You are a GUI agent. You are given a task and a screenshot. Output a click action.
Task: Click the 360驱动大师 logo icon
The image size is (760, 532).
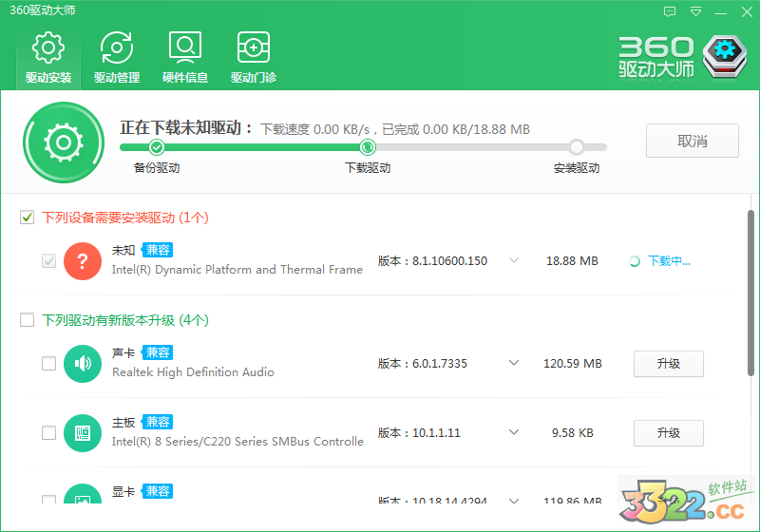[725, 56]
